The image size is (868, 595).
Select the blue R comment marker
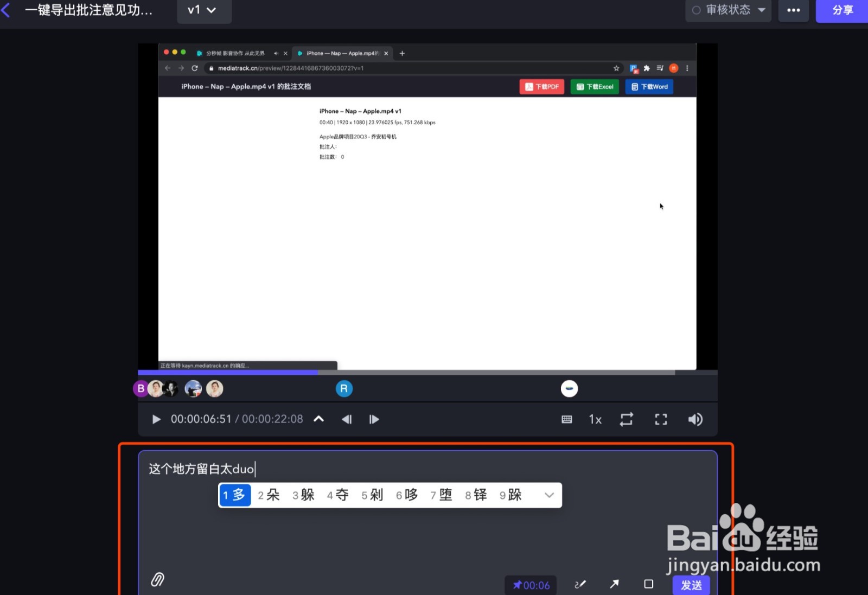coord(344,388)
